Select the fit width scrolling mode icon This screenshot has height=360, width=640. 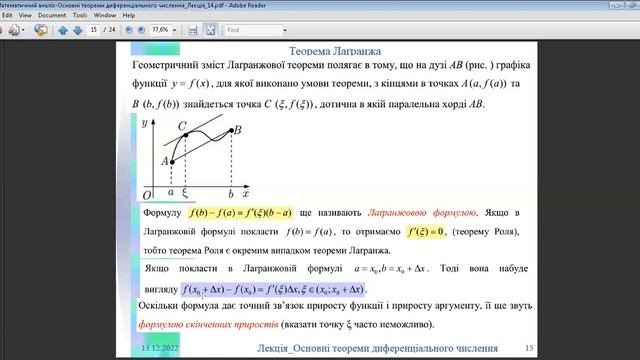click(x=193, y=30)
